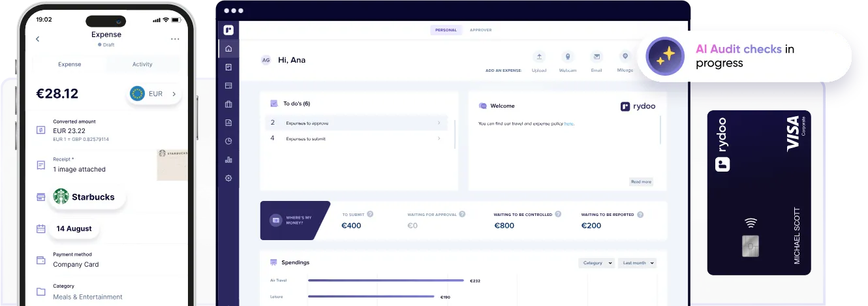Image resolution: width=868 pixels, height=306 pixels.
Task: Click the Waiting for approval help icon
Action: [x=462, y=214]
